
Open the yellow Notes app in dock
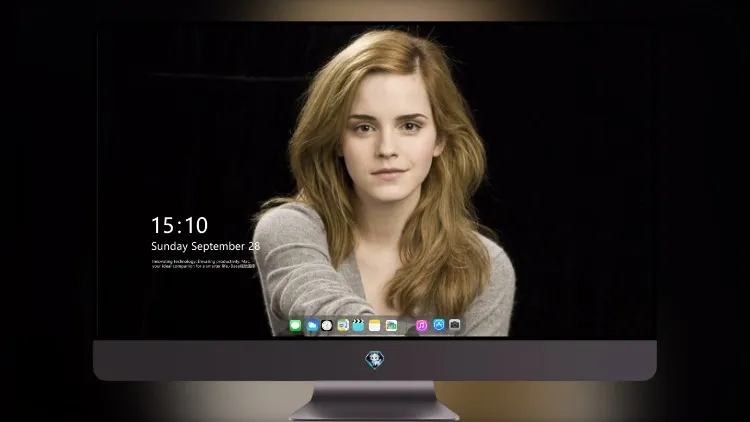pyautogui.click(x=375, y=325)
